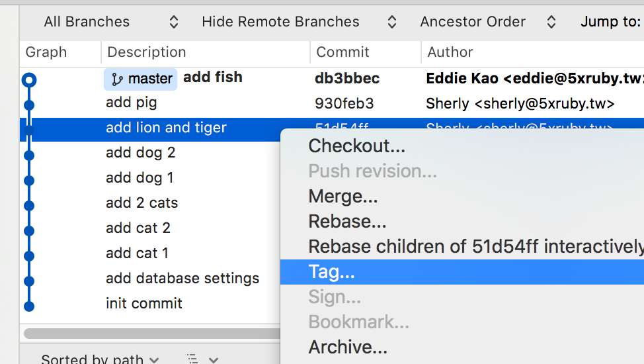The width and height of the screenshot is (644, 364).
Task: Choose Archive... in the context menu
Action: [348, 347]
